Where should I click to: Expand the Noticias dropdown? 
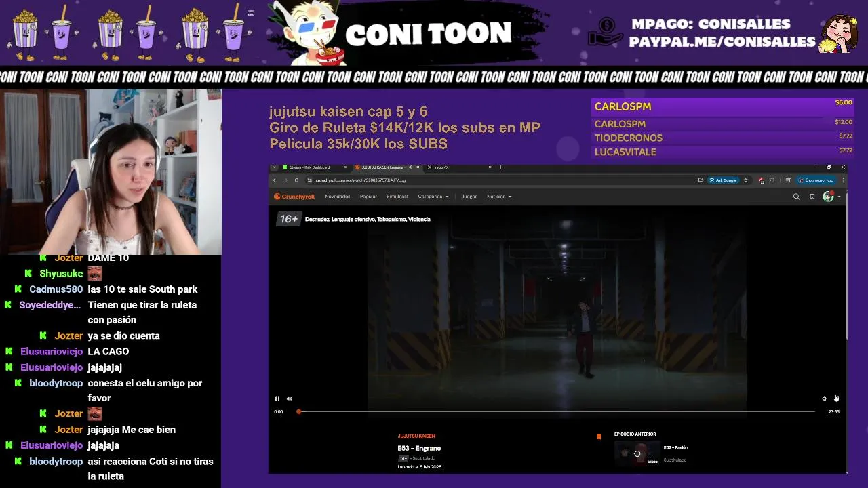(x=499, y=197)
